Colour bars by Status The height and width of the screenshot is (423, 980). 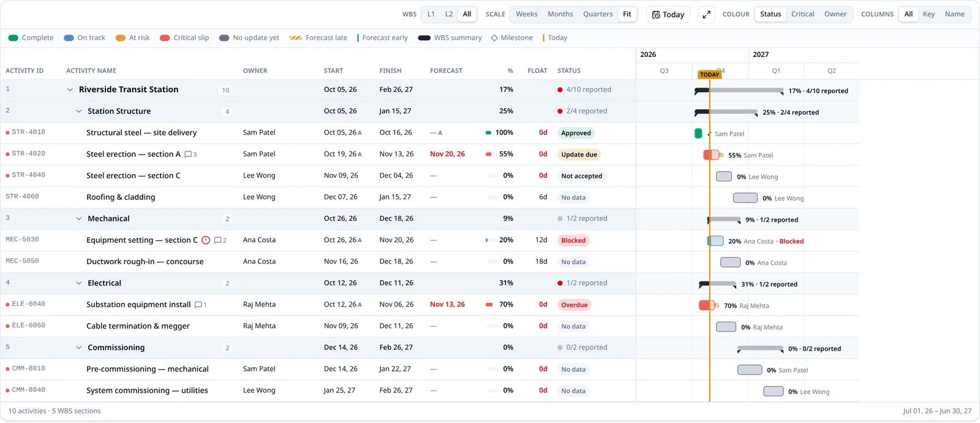[x=771, y=14]
